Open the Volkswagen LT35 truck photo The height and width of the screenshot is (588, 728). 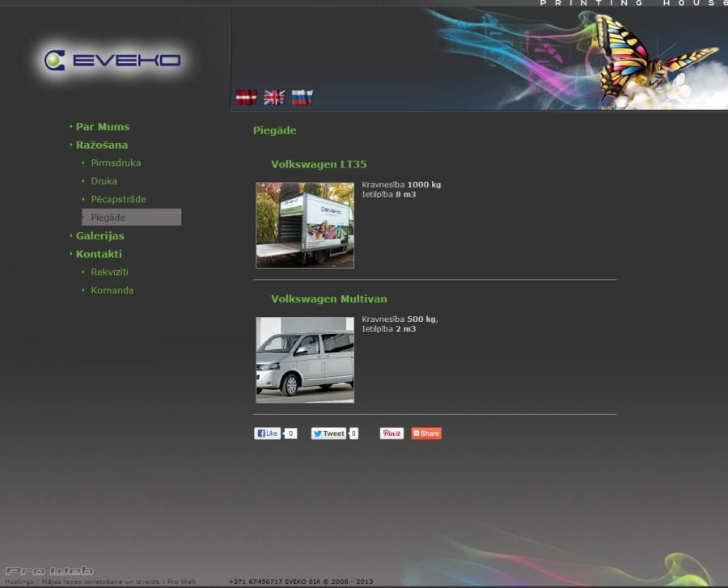tap(305, 225)
